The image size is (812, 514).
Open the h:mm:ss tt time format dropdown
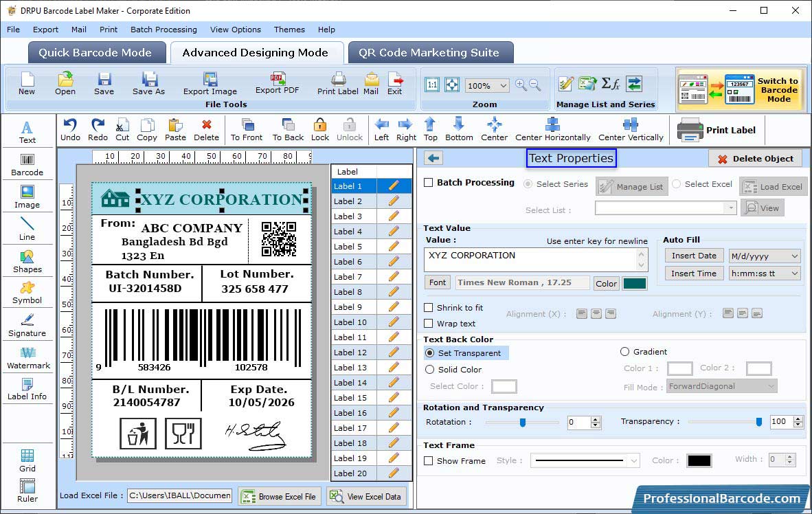tap(765, 273)
